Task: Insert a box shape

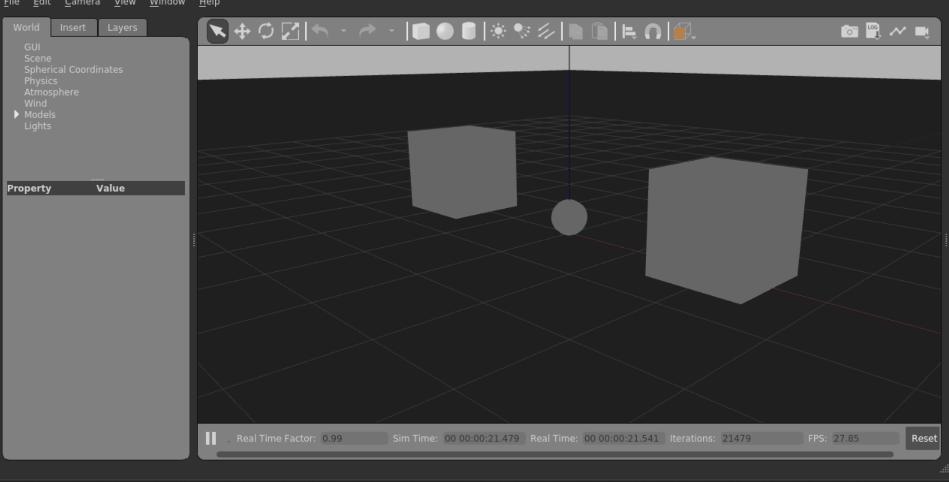Action: [x=421, y=31]
